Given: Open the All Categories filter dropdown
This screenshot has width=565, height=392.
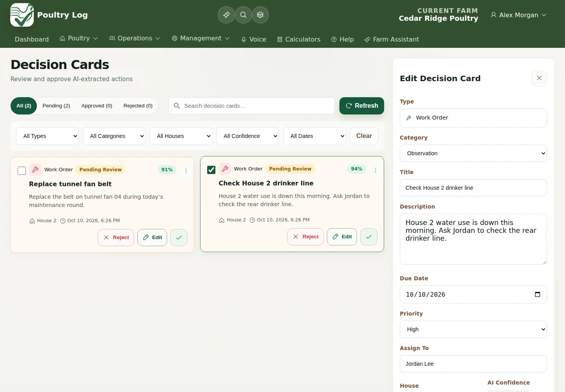Looking at the screenshot, I should (x=114, y=136).
